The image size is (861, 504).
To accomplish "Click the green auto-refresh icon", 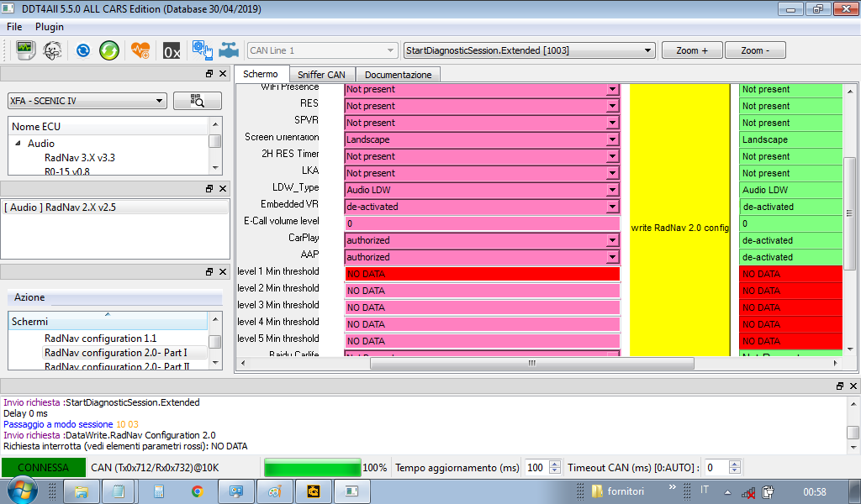I will pyautogui.click(x=108, y=50).
